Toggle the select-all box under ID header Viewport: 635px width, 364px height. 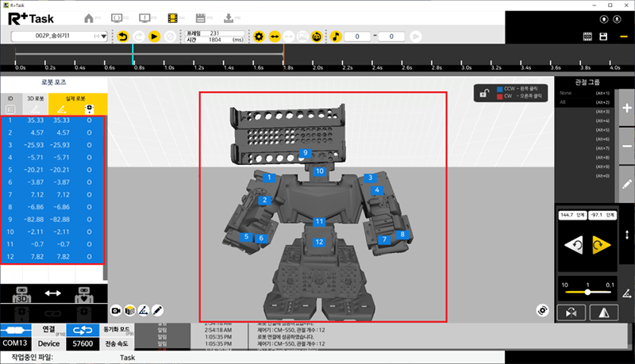(10, 109)
